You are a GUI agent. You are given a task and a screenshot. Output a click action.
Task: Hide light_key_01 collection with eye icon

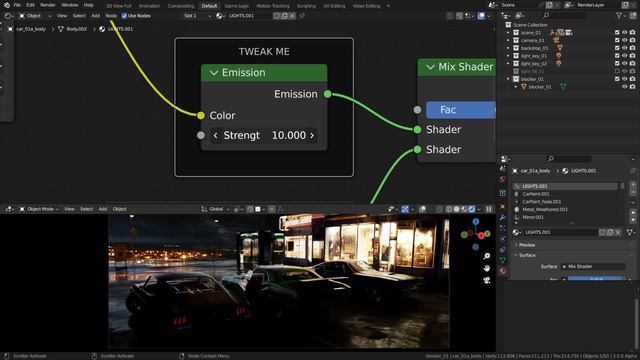[624, 56]
